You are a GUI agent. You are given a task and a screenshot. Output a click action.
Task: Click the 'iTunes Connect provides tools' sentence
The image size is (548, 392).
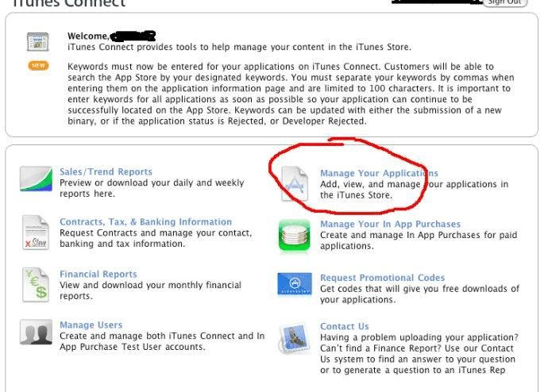tap(239, 47)
